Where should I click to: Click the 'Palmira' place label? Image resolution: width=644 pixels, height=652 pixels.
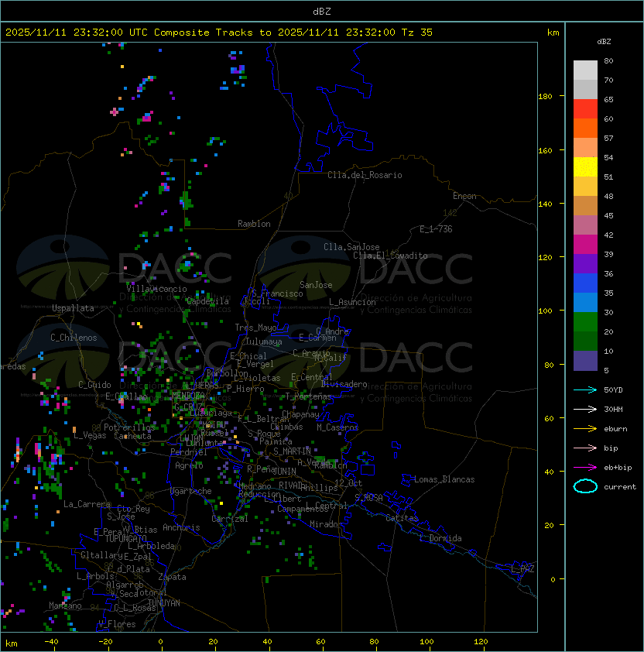pos(276,441)
